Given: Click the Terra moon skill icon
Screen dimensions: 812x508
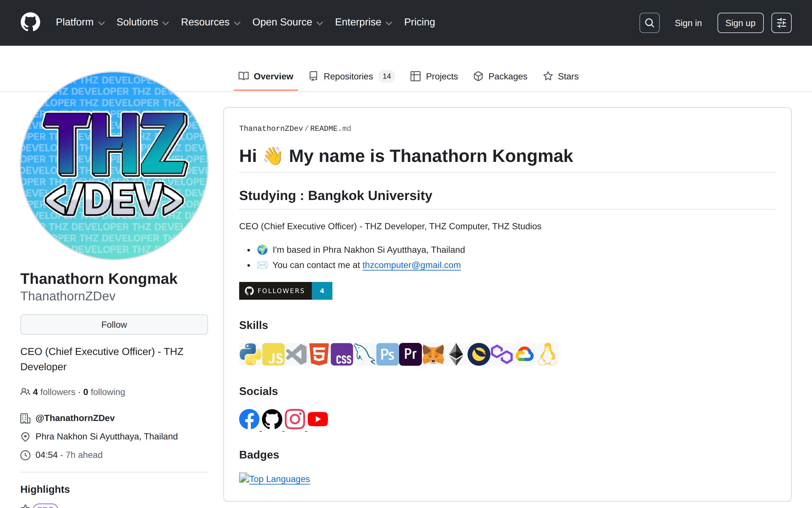Looking at the screenshot, I should point(478,354).
